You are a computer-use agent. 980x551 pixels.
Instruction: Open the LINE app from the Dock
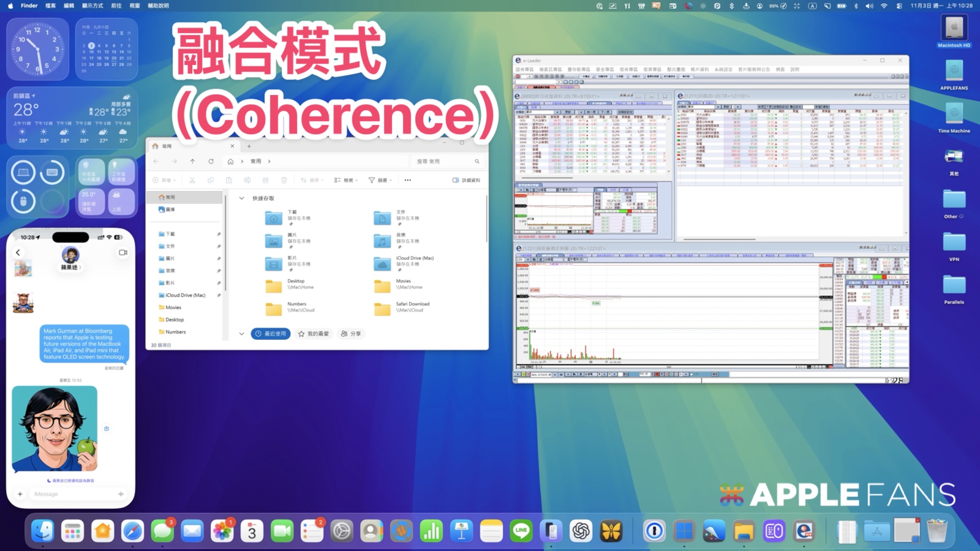(521, 531)
